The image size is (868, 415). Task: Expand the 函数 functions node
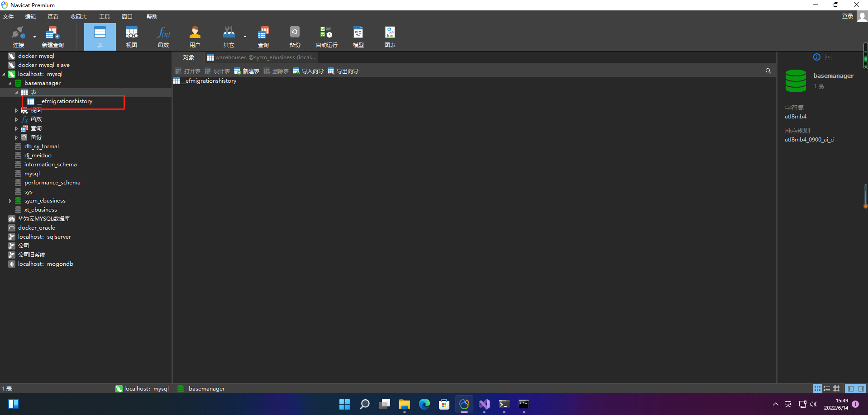tap(16, 119)
